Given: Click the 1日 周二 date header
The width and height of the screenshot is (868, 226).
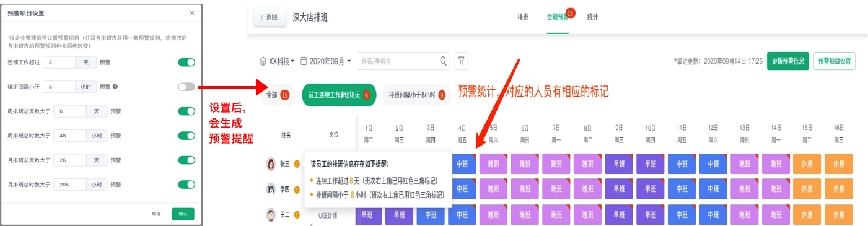Looking at the screenshot, I should pos(369,134).
